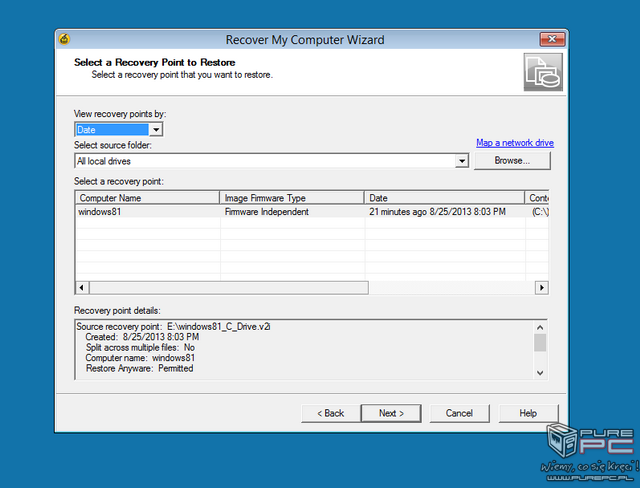This screenshot has width=640, height=488.
Task: Click the Restore Anyware: Permitted line
Action: pos(139,368)
